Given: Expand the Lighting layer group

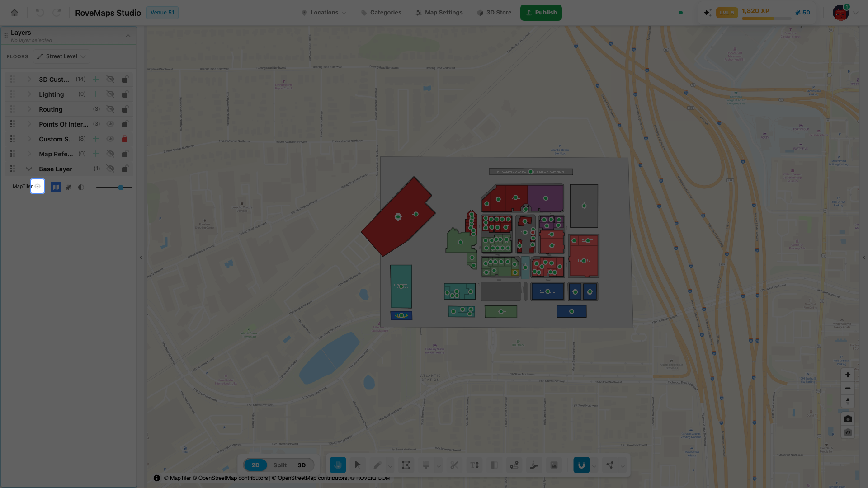Looking at the screenshot, I should click(29, 94).
